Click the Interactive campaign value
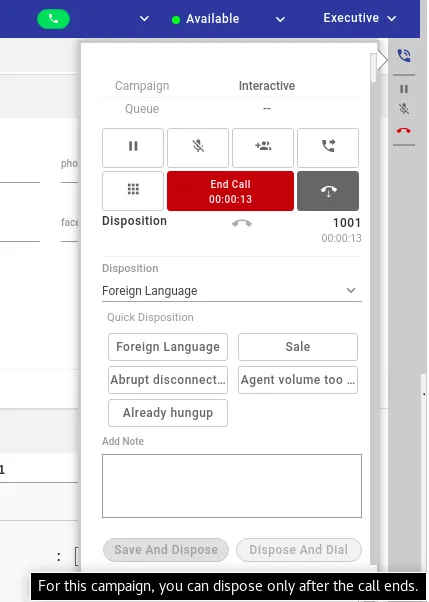This screenshot has width=429, height=602. tap(267, 86)
